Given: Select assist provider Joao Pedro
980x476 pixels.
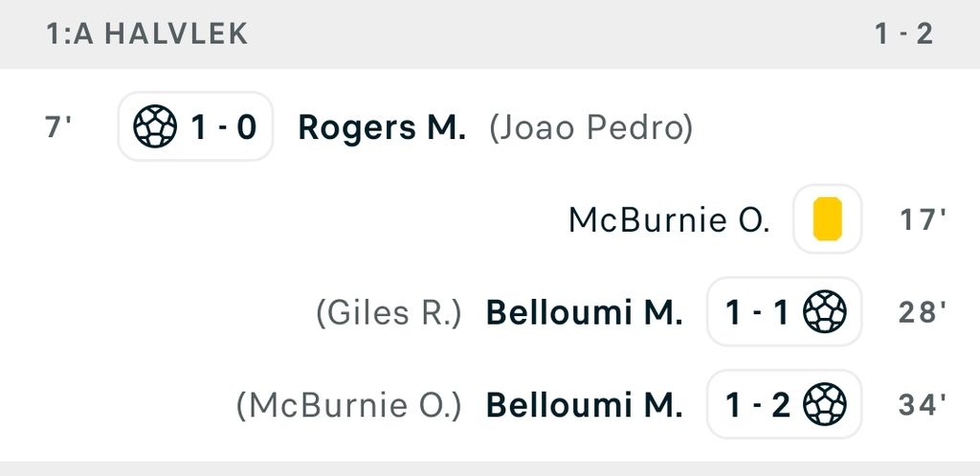Looking at the screenshot, I should (591, 127).
